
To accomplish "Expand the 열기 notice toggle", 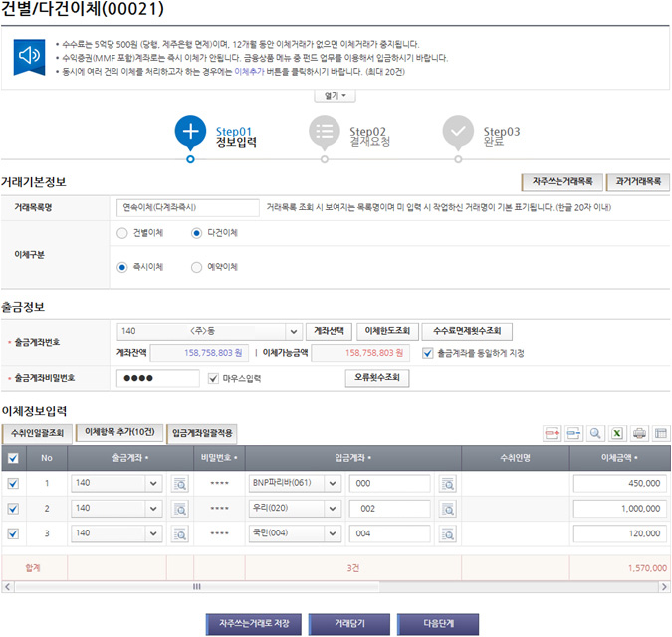I will (x=335, y=96).
